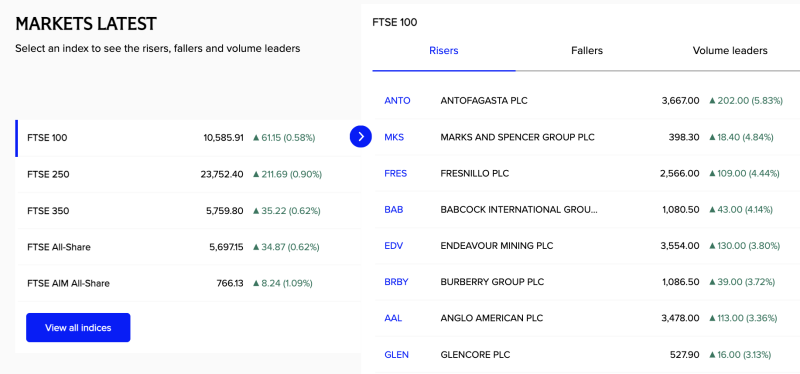Click the FTSE 100 panel title
The width and height of the screenshot is (800, 374).
(x=394, y=22)
